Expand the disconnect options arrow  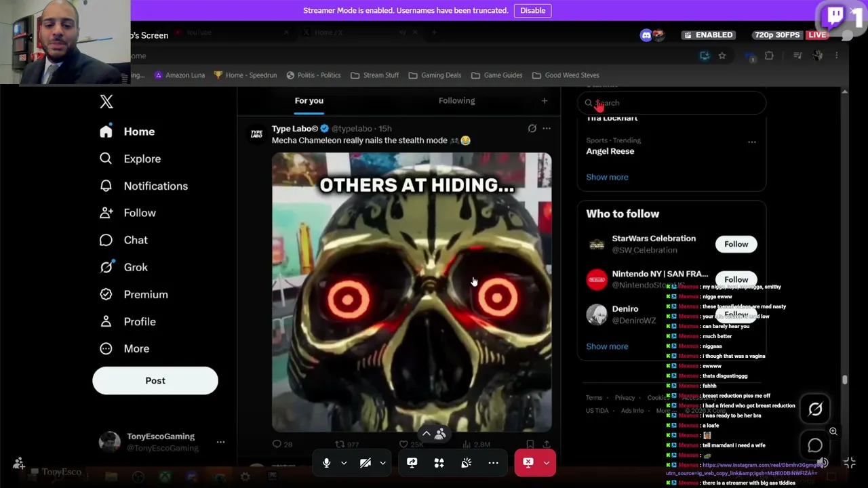[x=547, y=463]
